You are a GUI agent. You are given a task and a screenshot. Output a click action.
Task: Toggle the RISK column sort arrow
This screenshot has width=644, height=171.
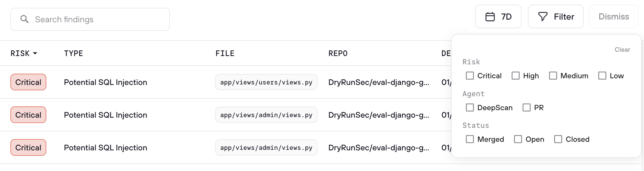click(35, 53)
